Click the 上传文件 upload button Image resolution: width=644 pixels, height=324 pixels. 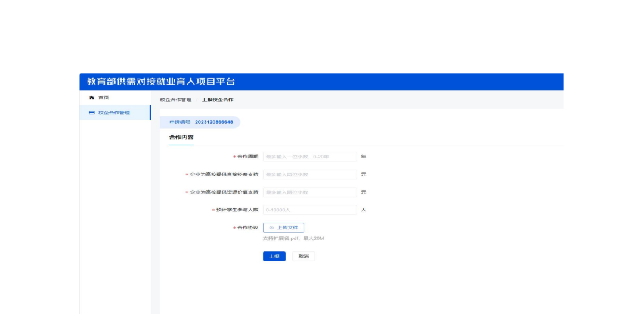point(283,228)
